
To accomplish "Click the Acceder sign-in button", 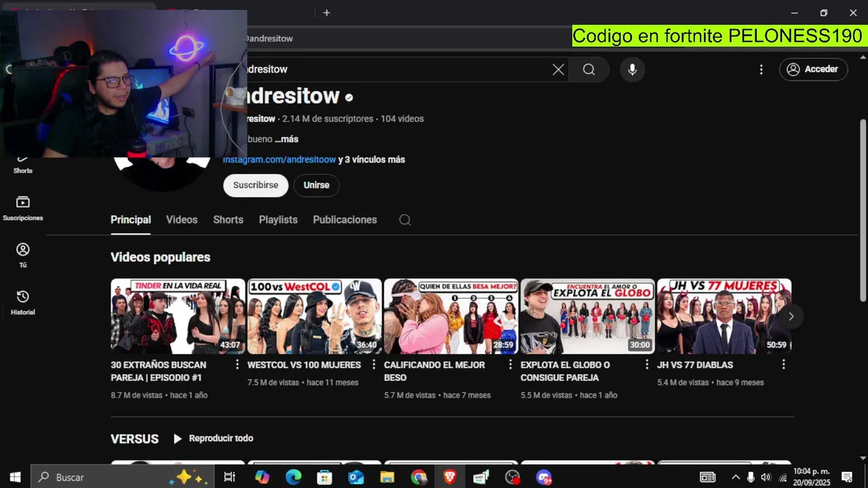I will pyautogui.click(x=813, y=69).
